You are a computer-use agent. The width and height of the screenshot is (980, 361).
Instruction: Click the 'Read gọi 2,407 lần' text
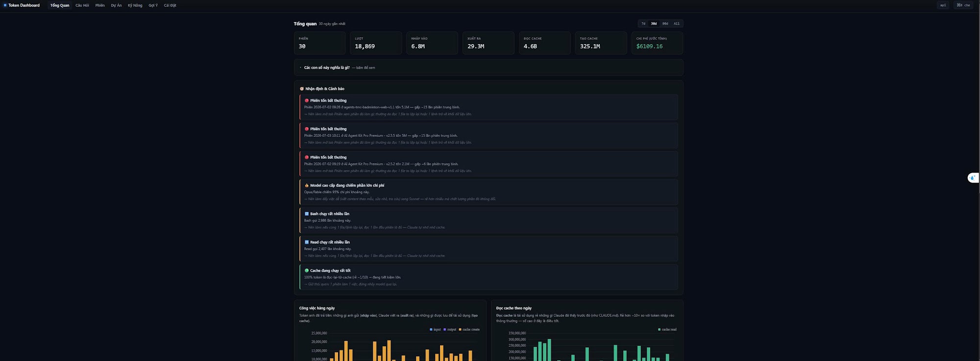(x=328, y=249)
